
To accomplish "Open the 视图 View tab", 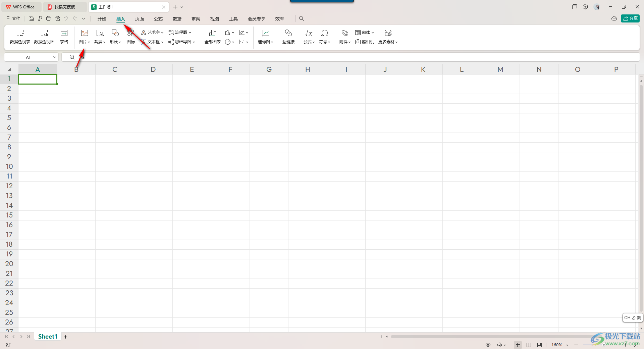I will 215,19.
